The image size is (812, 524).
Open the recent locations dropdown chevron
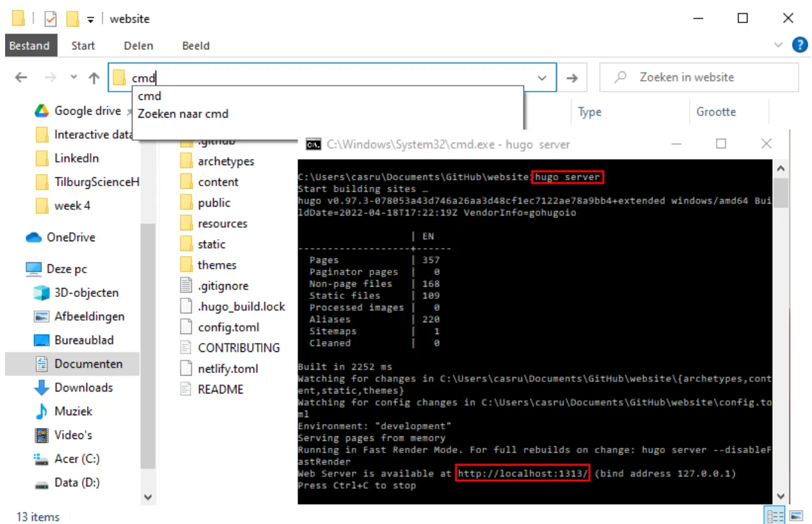coord(74,77)
